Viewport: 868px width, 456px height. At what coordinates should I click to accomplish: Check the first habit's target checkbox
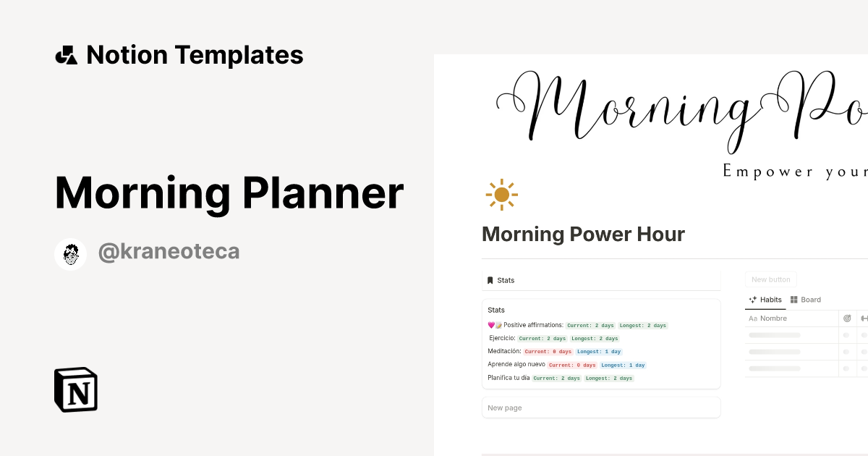coord(846,335)
